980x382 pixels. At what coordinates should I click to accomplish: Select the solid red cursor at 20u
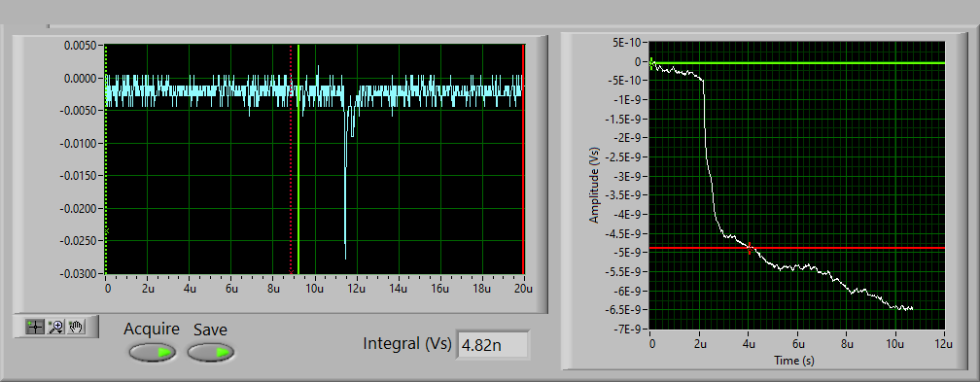coord(522,159)
